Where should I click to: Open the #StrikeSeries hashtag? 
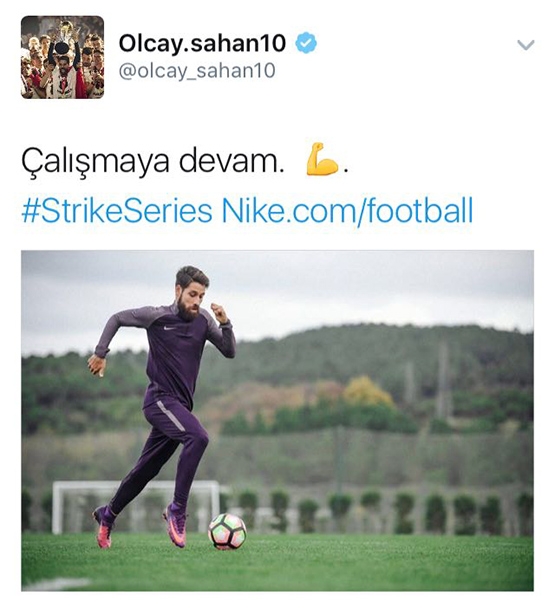point(117,211)
